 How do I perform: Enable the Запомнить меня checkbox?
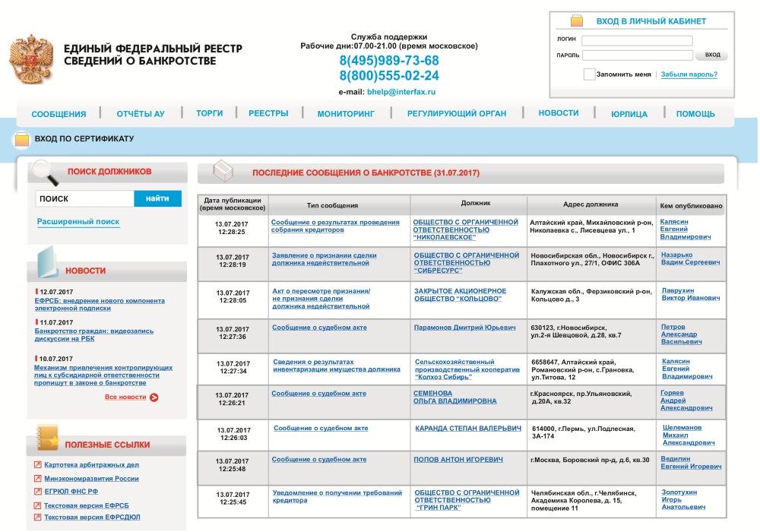click(589, 74)
